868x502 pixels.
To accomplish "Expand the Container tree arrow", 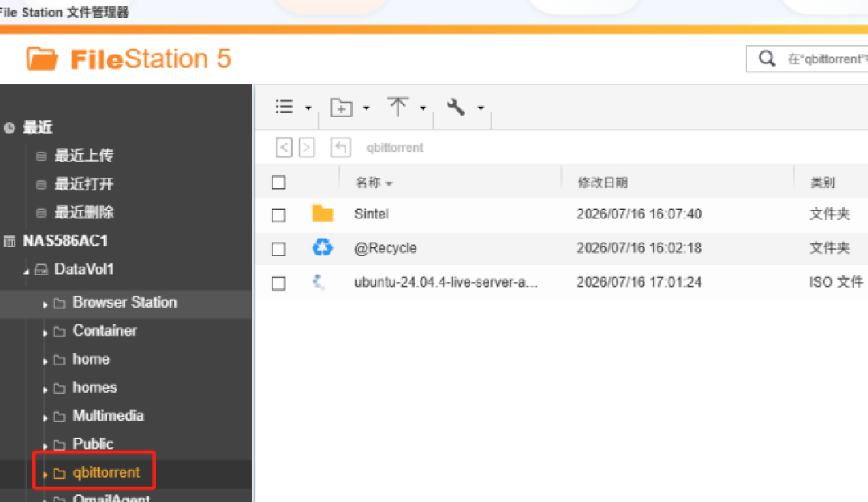I will point(45,333).
